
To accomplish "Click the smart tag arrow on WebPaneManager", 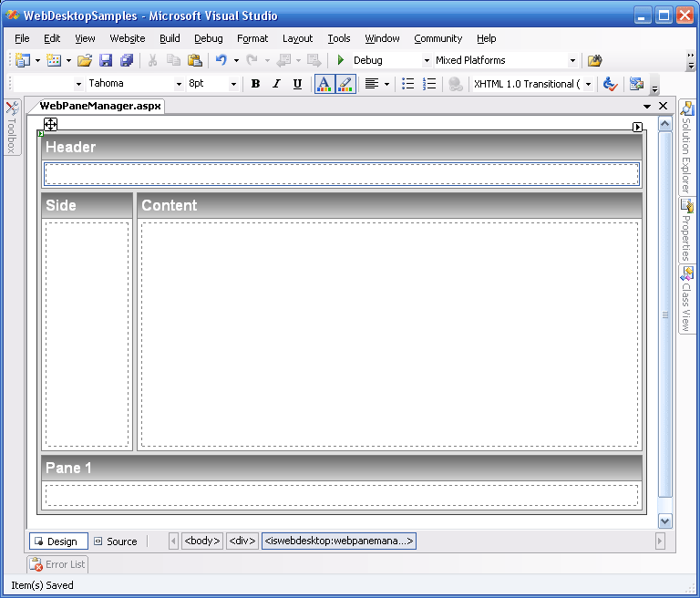I will (x=638, y=127).
